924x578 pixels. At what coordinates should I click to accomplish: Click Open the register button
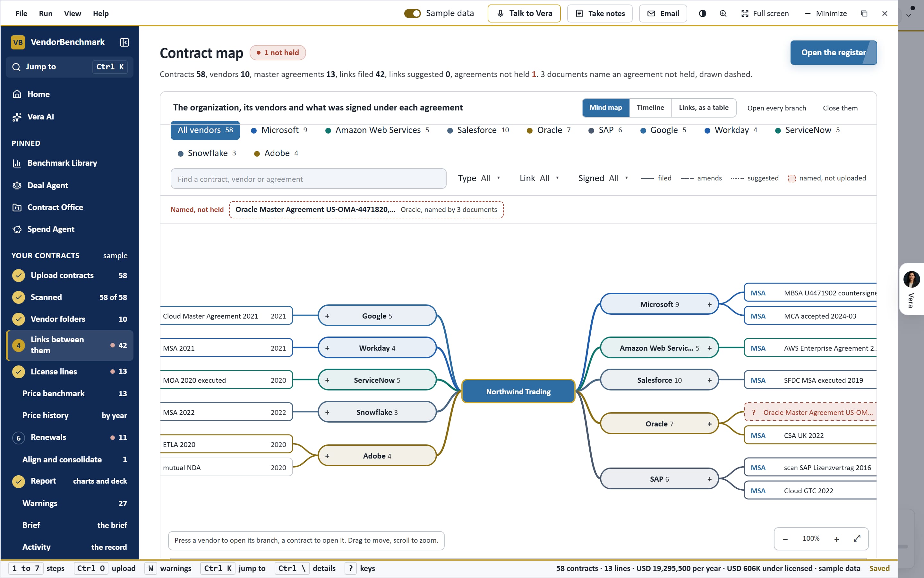[834, 53]
